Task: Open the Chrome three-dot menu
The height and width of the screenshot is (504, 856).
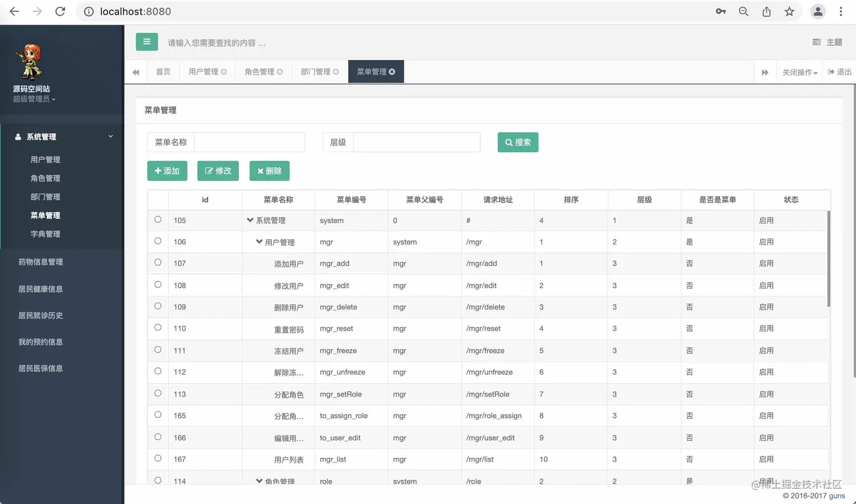Action: pyautogui.click(x=841, y=11)
